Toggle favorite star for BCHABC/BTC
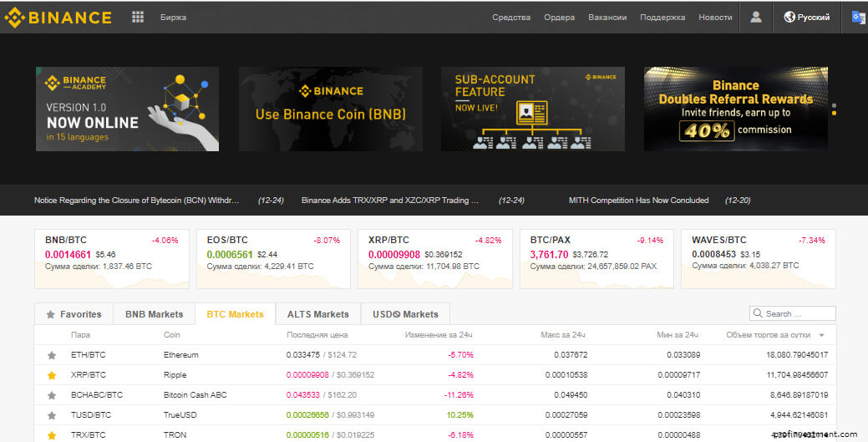Screen dimensions: 868x442 (x=52, y=395)
